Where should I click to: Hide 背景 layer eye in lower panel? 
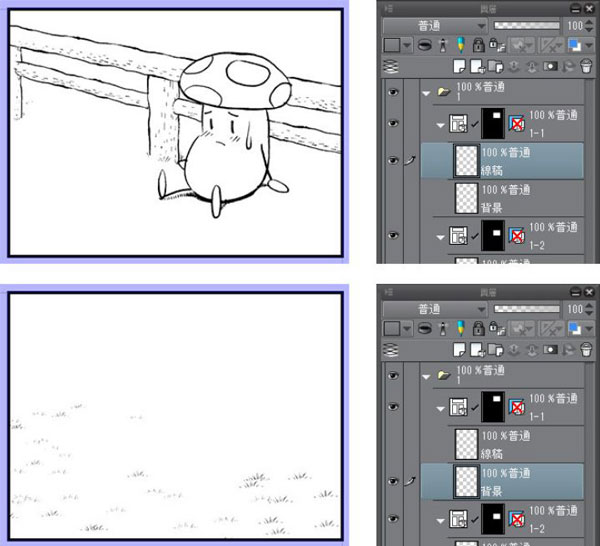click(393, 481)
